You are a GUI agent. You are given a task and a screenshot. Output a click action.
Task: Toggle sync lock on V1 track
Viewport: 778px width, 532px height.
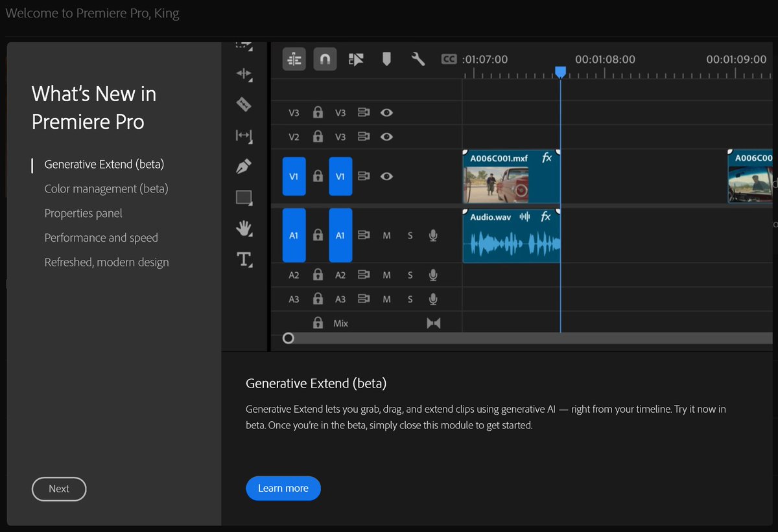[364, 176]
